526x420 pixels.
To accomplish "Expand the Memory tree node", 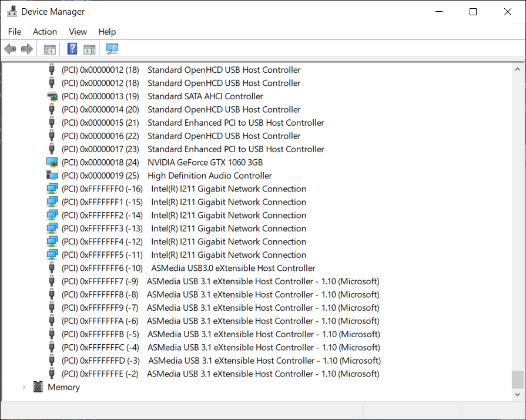I will (x=24, y=387).
